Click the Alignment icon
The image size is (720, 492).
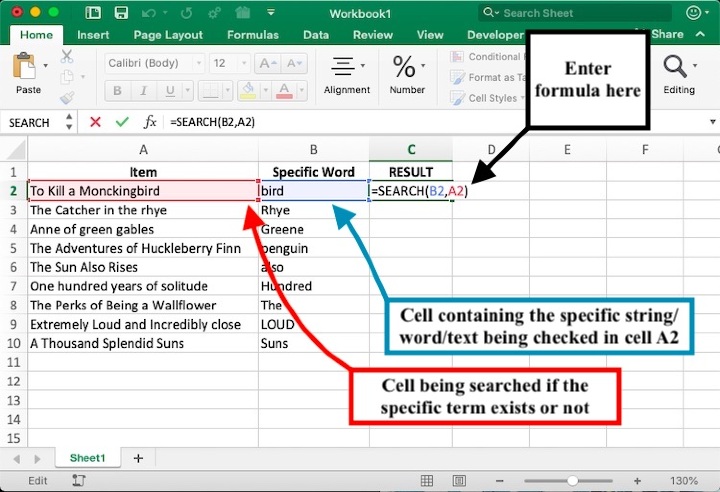point(343,67)
